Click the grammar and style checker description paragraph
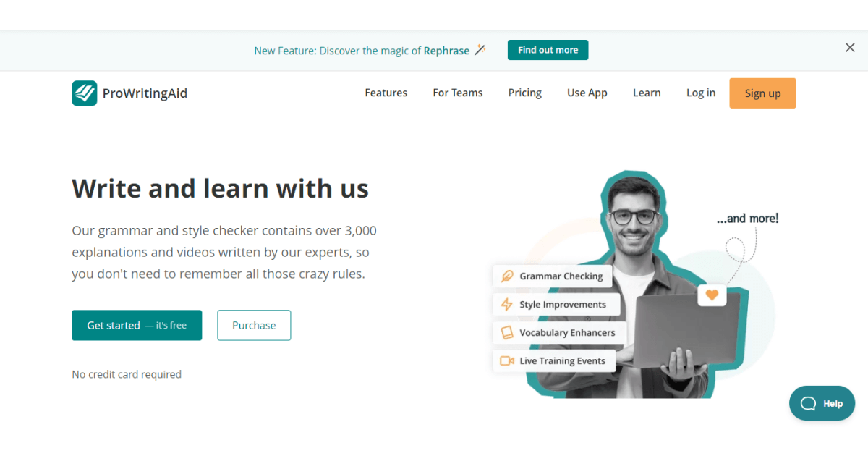This screenshot has width=868, height=456. 224,253
